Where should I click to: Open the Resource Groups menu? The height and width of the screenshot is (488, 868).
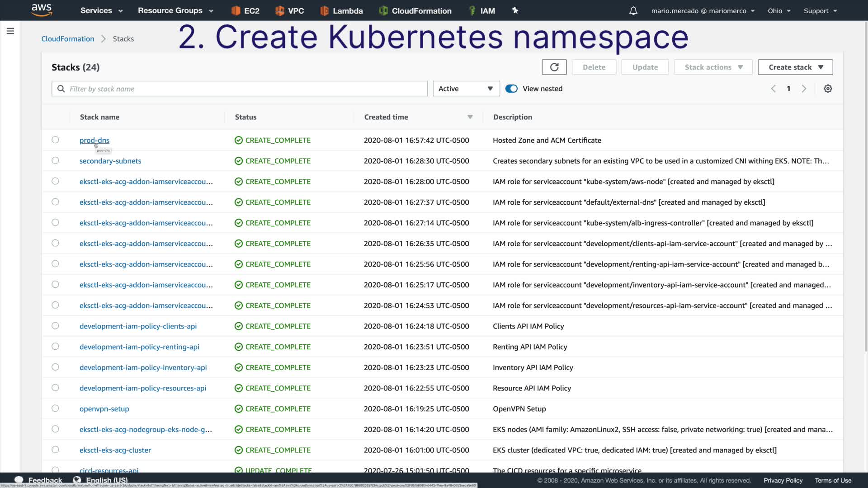pyautogui.click(x=175, y=11)
